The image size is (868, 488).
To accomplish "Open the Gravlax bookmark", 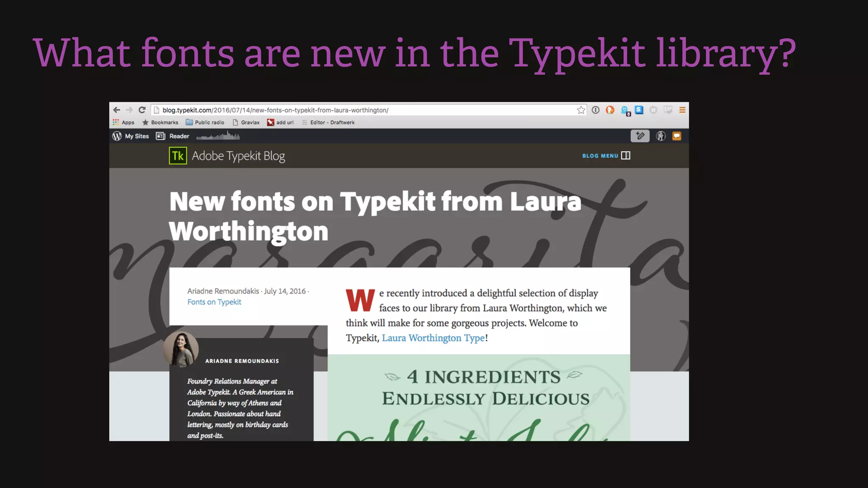I will [246, 122].
